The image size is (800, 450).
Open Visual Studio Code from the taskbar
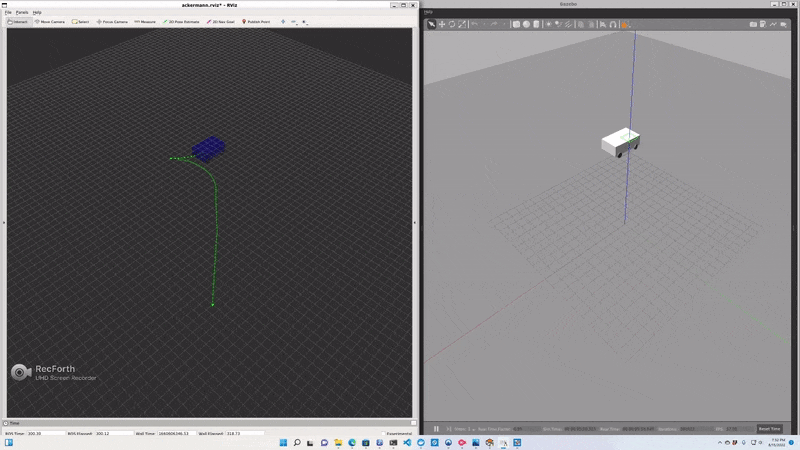407,442
